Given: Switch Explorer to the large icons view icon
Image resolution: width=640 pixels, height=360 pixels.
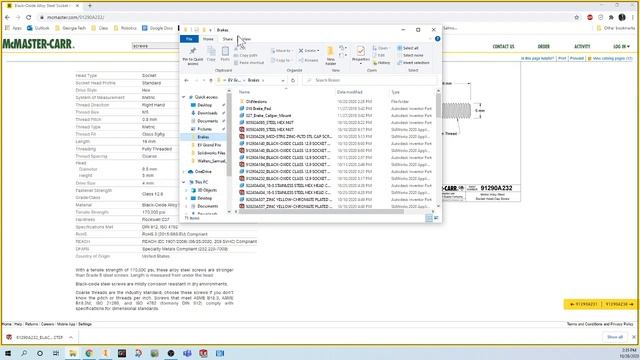Looking at the screenshot, I should pos(436,218).
